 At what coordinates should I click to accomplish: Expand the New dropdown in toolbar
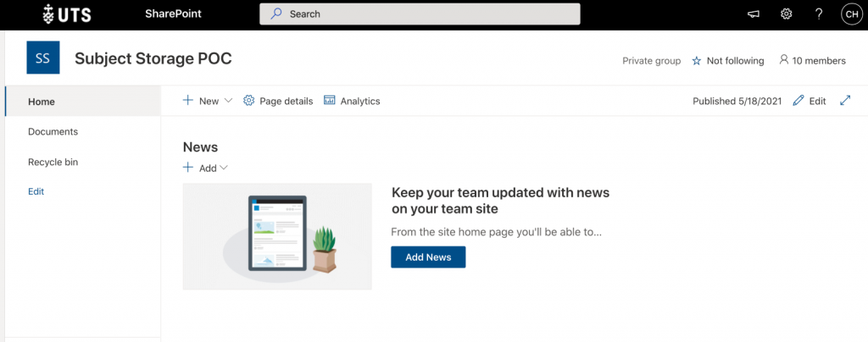pos(208,101)
